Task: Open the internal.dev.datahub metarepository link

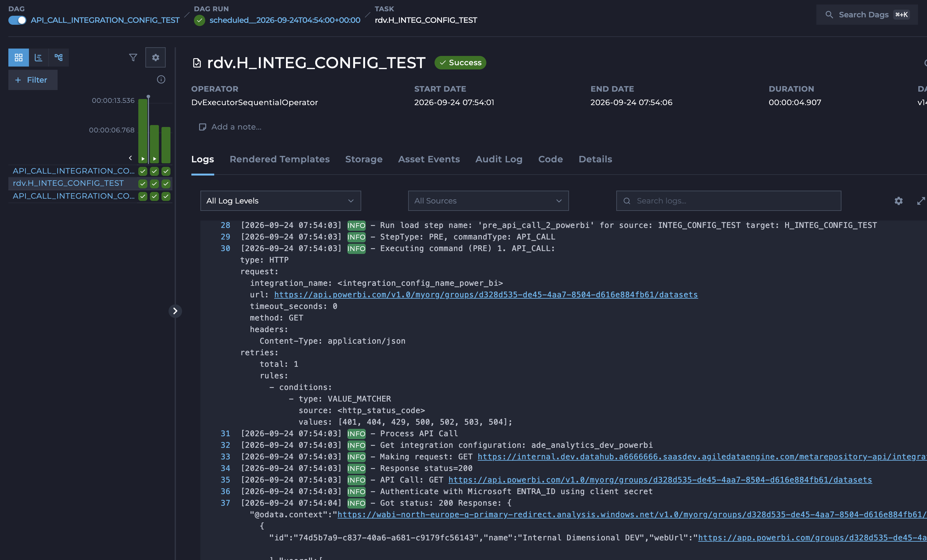Action: coord(702,457)
